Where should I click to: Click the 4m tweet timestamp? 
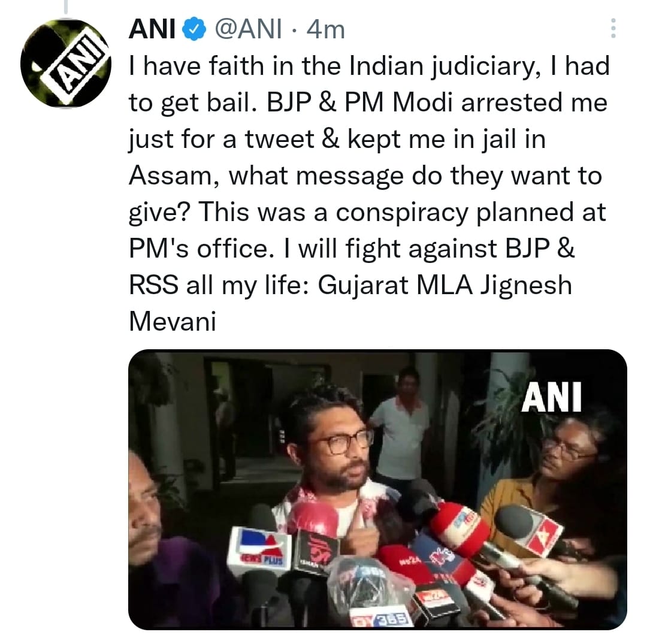(x=326, y=29)
